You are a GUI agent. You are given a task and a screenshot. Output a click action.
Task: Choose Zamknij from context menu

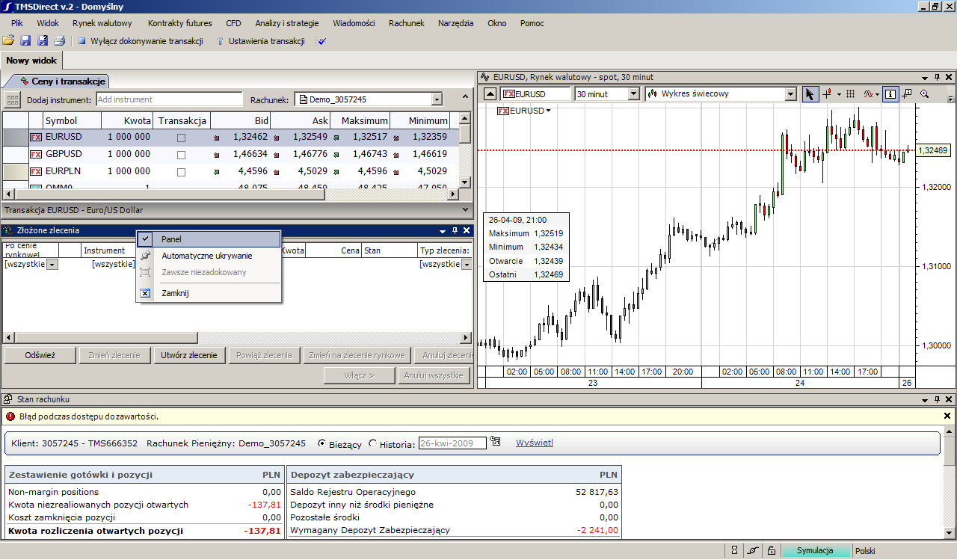click(209, 293)
